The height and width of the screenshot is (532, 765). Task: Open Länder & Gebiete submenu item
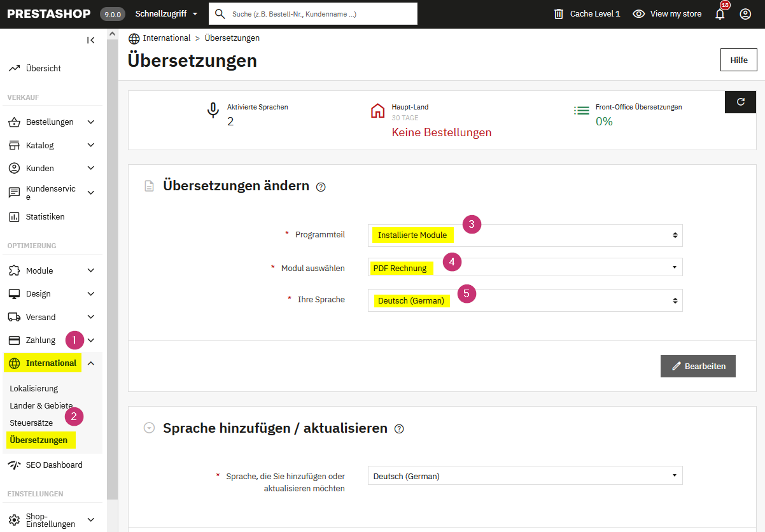click(x=41, y=405)
